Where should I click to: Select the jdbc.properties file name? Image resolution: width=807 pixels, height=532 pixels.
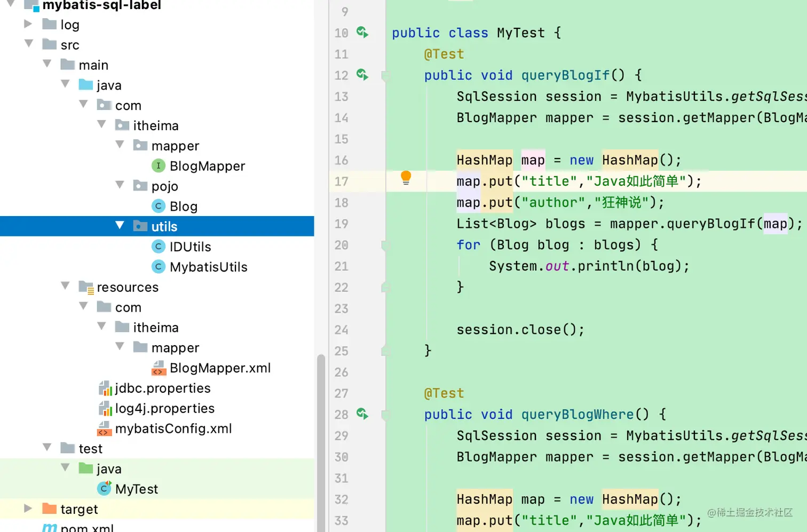163,388
